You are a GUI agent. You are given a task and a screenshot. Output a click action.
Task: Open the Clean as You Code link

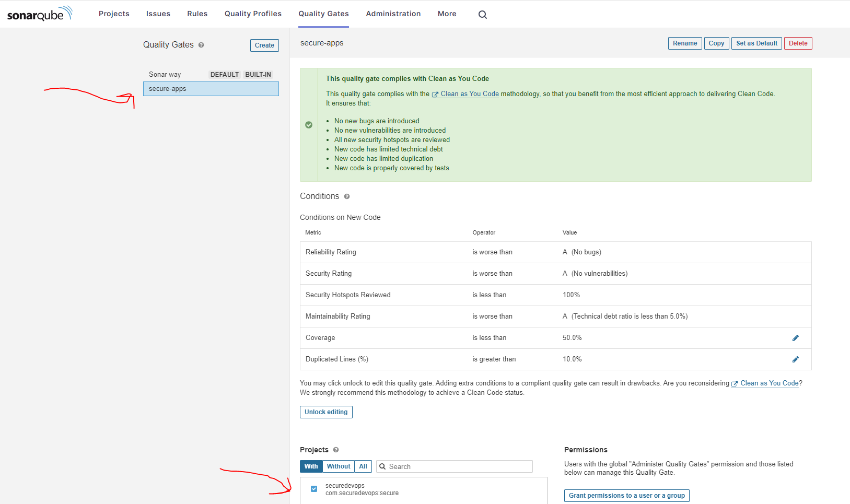[469, 93]
